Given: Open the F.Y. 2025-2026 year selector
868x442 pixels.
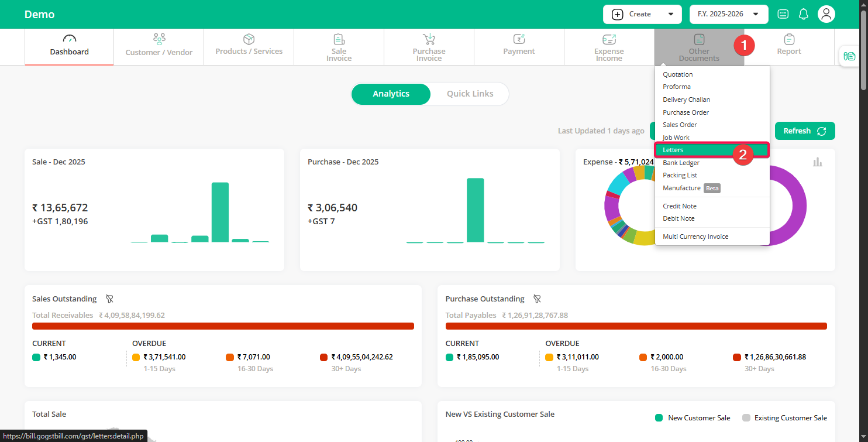Looking at the screenshot, I should pos(728,14).
